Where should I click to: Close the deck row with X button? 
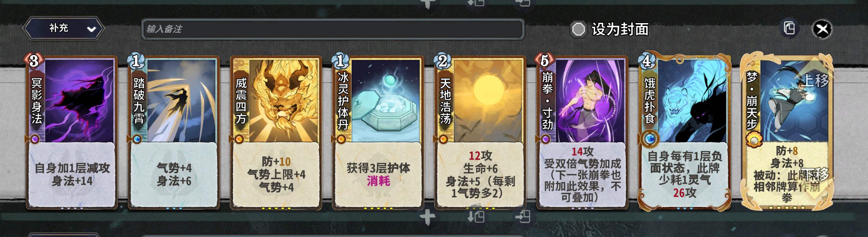(x=822, y=29)
